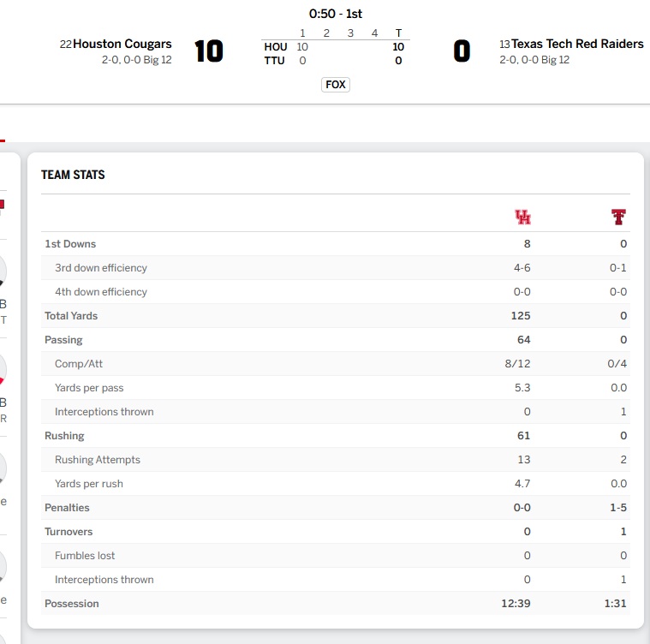Select the HOU row in the linescore

pos(336,47)
